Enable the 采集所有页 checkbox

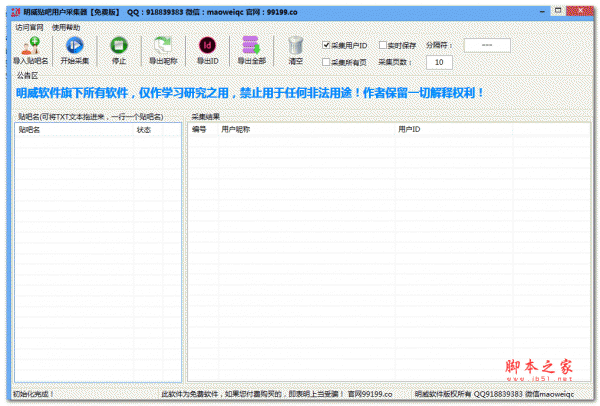327,62
